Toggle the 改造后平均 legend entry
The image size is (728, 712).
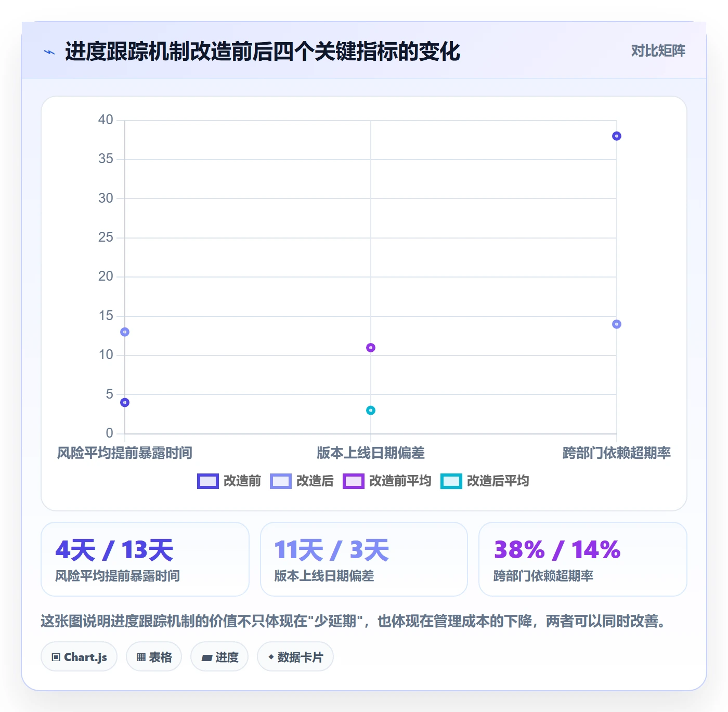click(485, 481)
